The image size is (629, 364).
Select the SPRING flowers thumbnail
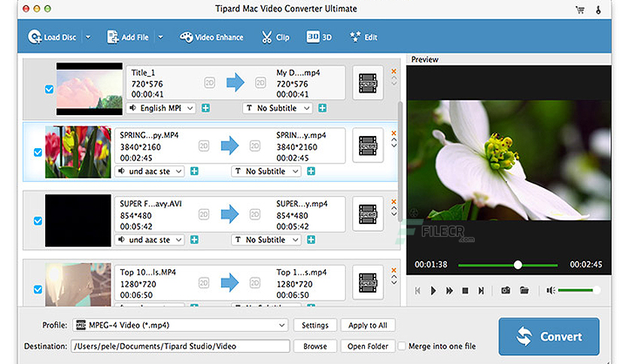tap(77, 152)
